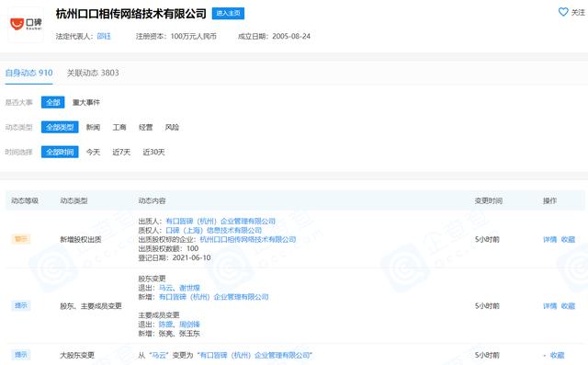This screenshot has height=365, width=588.
Task: Select the 全部类型 filter
Action: pos(60,127)
